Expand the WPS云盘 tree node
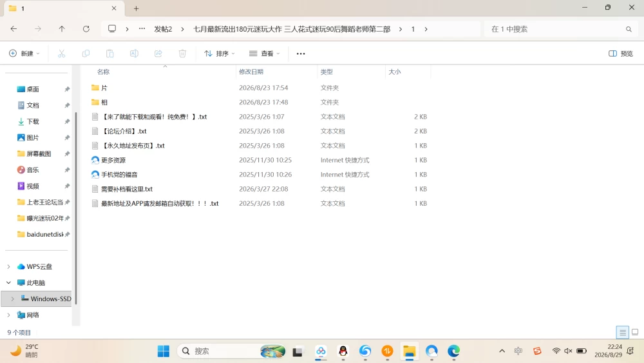The image size is (644, 363). click(8, 267)
